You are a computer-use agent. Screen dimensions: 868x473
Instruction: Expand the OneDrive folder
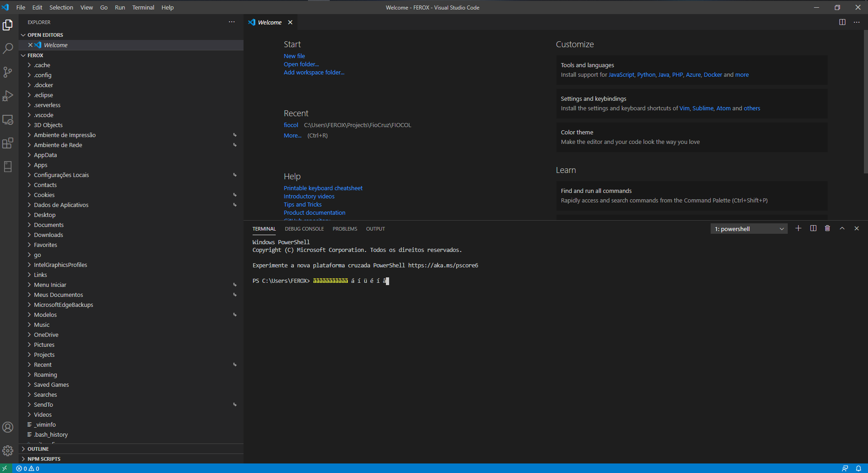[x=132, y=335]
